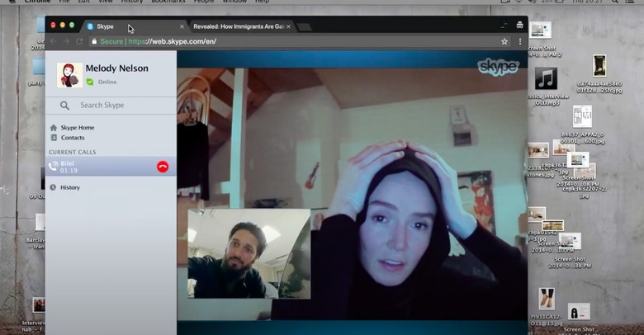
Task: Click the incognito icon in Chrome's title bar
Action: coord(520,25)
